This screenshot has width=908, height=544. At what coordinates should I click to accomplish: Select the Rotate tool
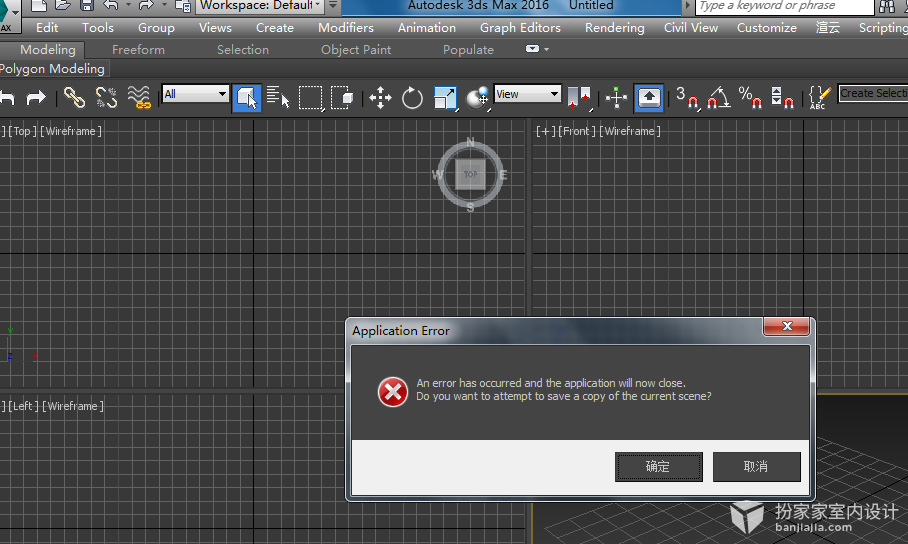[412, 97]
